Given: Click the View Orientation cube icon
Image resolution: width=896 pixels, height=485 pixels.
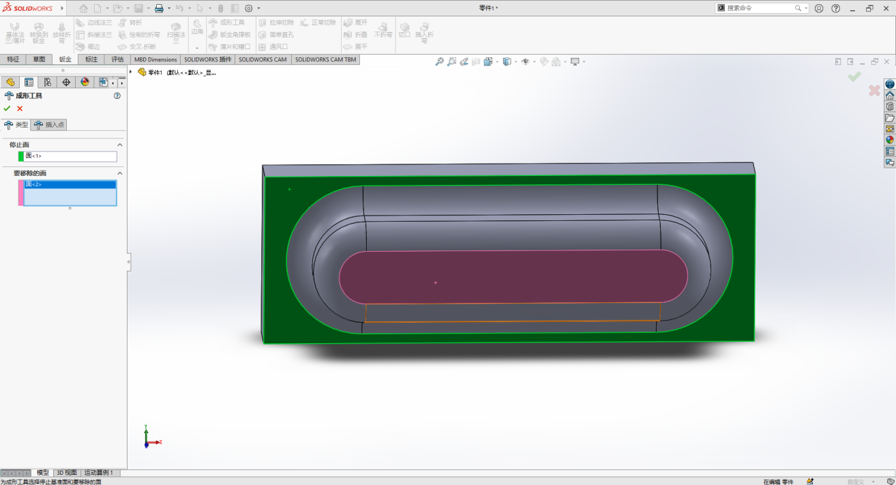Looking at the screenshot, I should [489, 62].
